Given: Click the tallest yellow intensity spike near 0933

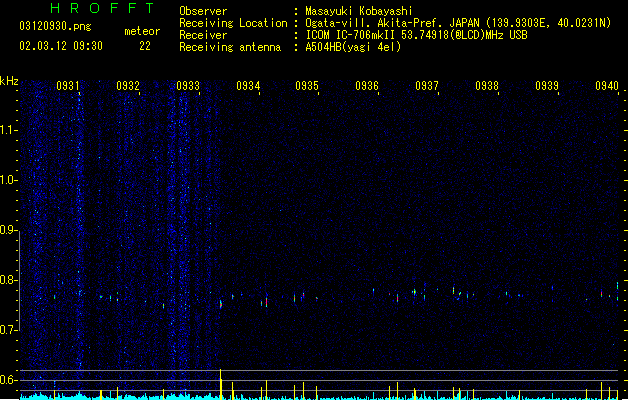Looking at the screenshot, I should pos(220,384).
